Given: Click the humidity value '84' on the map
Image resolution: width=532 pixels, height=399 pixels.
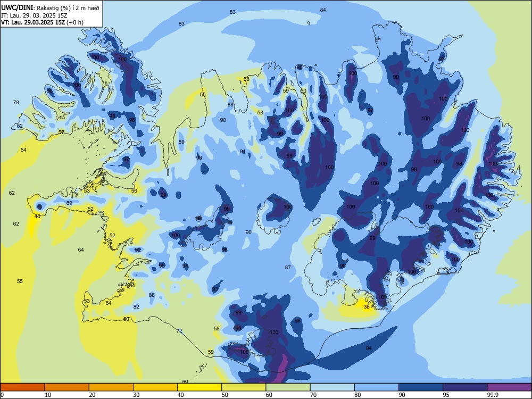Looking at the screenshot, I should click(x=323, y=10).
